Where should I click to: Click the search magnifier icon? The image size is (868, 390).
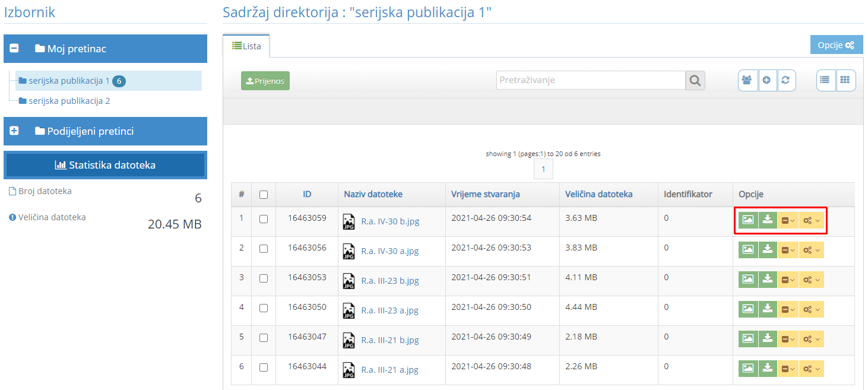pos(695,80)
